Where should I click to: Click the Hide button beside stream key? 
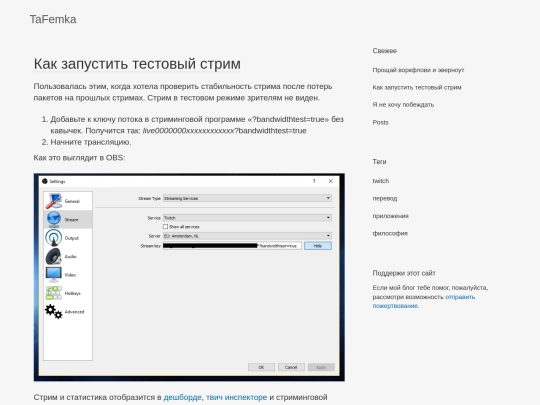pos(318,246)
